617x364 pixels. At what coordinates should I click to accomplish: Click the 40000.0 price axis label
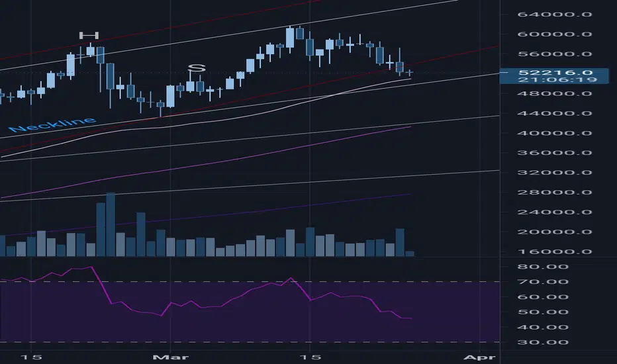click(555, 133)
